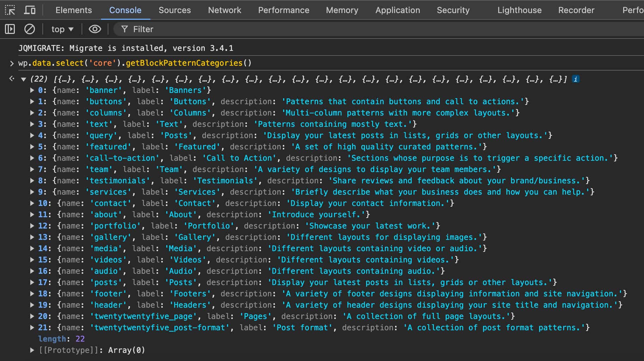Expand item 0 named 'banner'
The height and width of the screenshot is (361, 644).
coord(32,90)
